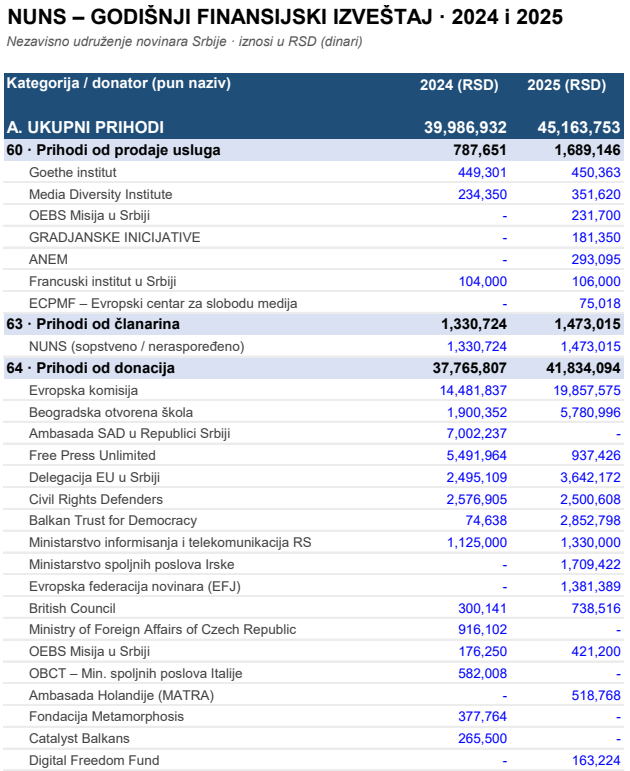Select 'OBCT – Min. spoljnih poslova Italije' label

coord(136,674)
